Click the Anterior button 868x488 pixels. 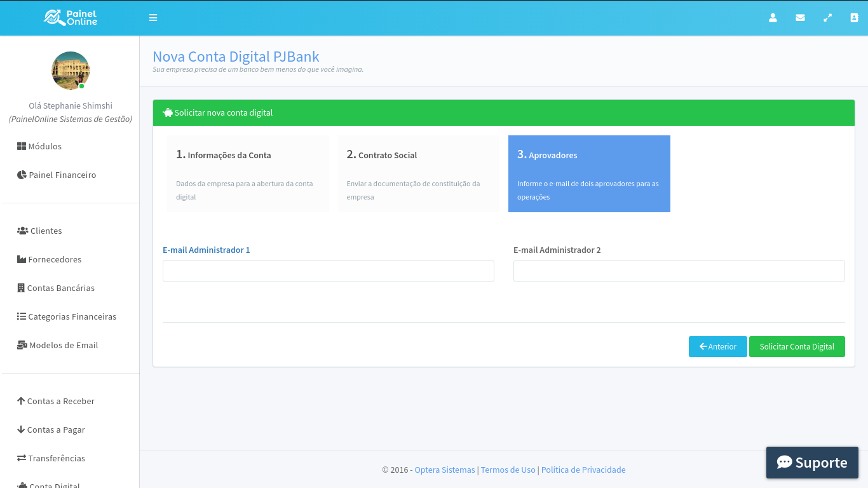(718, 346)
